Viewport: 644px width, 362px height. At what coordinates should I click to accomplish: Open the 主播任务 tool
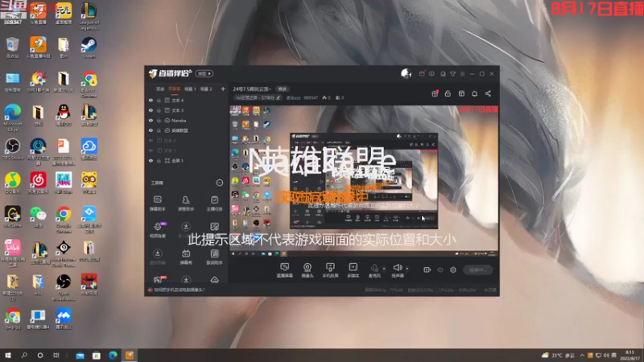[214, 204]
